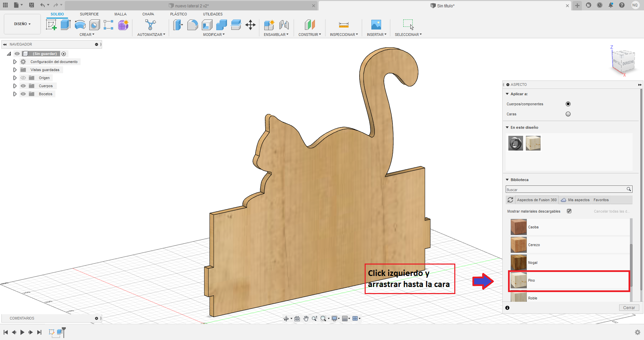The image size is (644, 340).
Task: Activate the Move/Copy arrows tool
Action: pos(250,25)
